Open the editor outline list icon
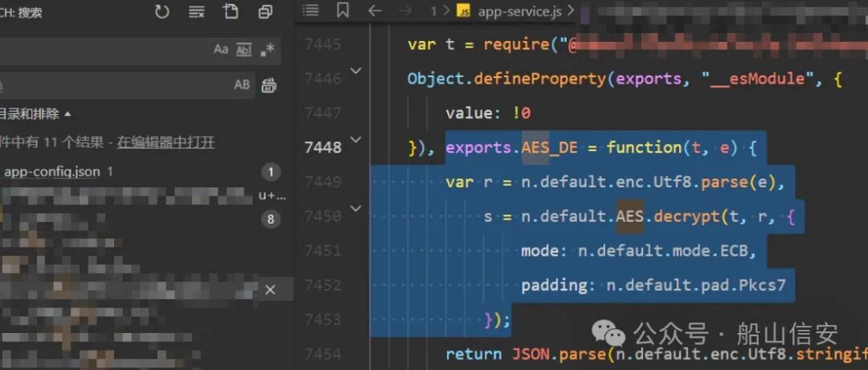The image size is (868, 370). click(x=310, y=11)
